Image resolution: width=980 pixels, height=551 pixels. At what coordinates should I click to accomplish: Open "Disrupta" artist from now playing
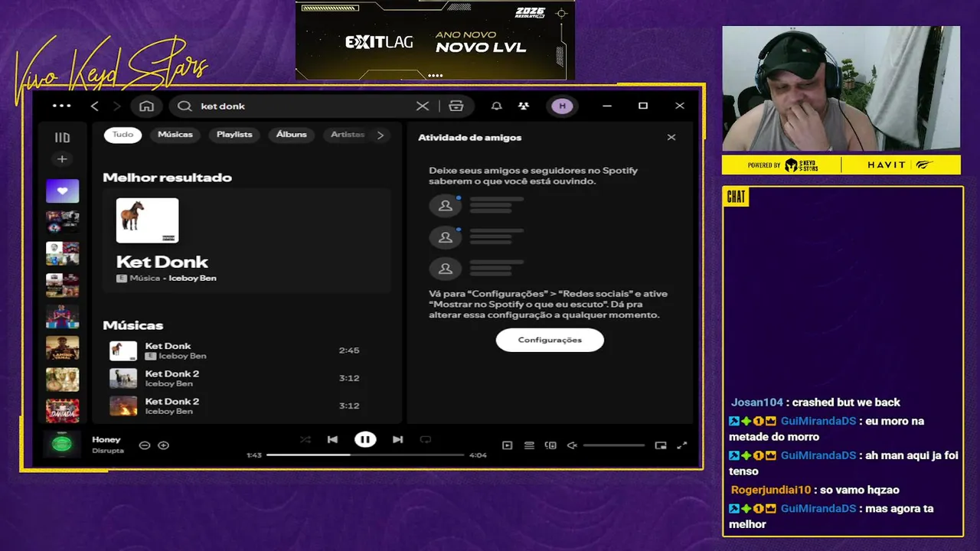[x=108, y=451]
